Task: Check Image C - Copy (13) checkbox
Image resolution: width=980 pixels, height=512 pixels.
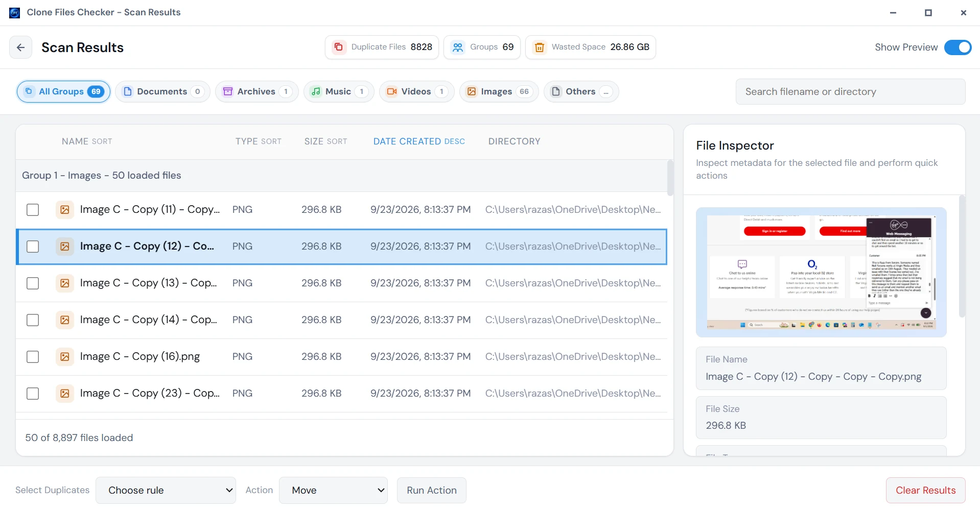Action: point(33,283)
